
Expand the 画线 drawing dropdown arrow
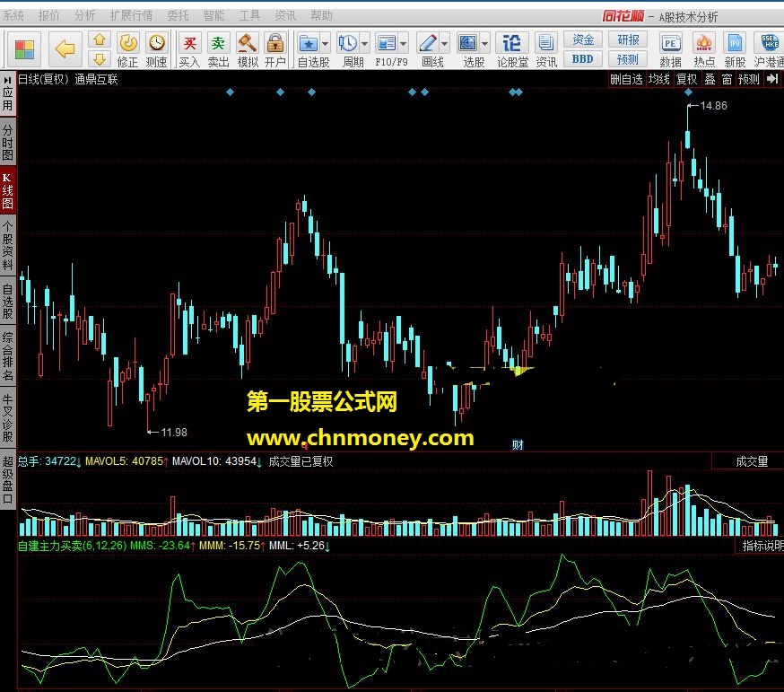click(445, 44)
